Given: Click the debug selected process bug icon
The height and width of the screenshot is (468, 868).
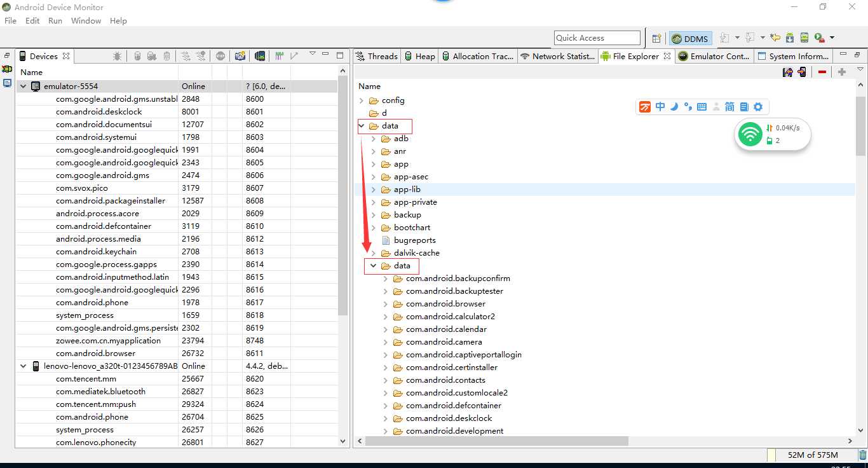Looking at the screenshot, I should (117, 56).
